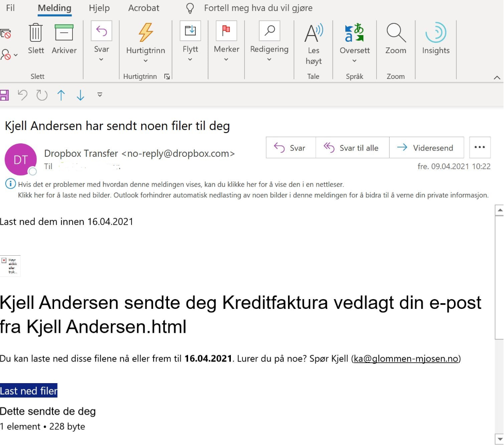504x445 pixels.
Task: Click the view in browser notice line
Action: point(181,184)
